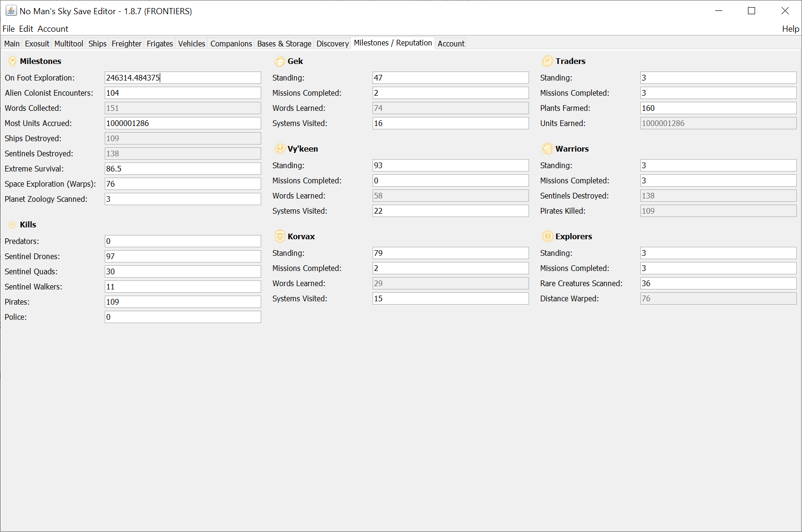The height and width of the screenshot is (532, 802).
Task: Click the Gek Missions Completed field
Action: 450,93
